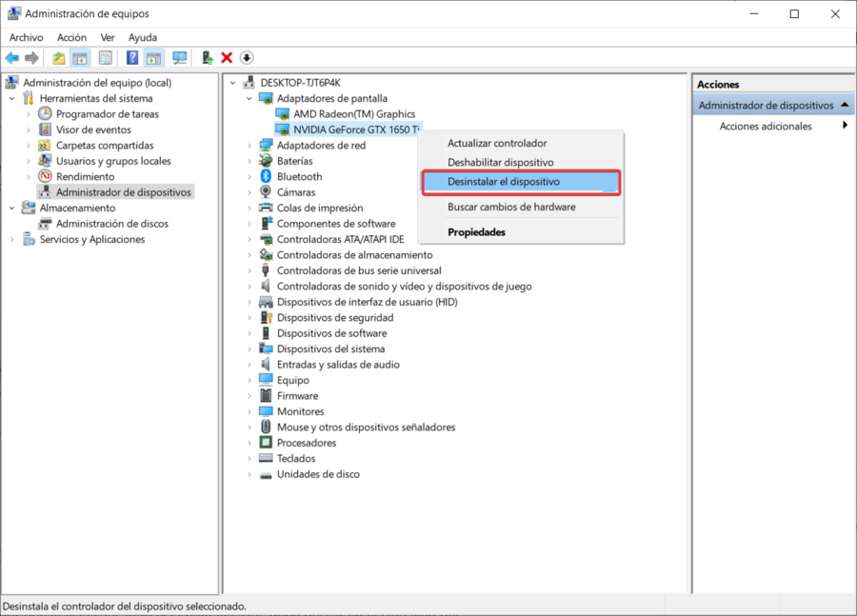Open Acciones adicionales submenu arrow

tap(845, 125)
